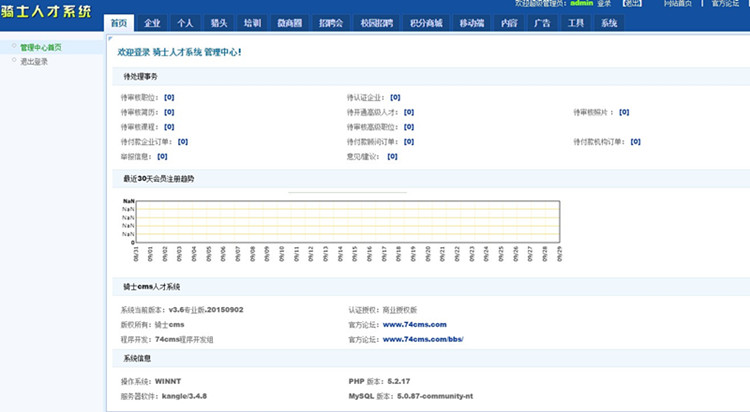Click the 最近30天会员注册趋势 heading
This screenshot has width=750, height=412.
[x=159, y=179]
